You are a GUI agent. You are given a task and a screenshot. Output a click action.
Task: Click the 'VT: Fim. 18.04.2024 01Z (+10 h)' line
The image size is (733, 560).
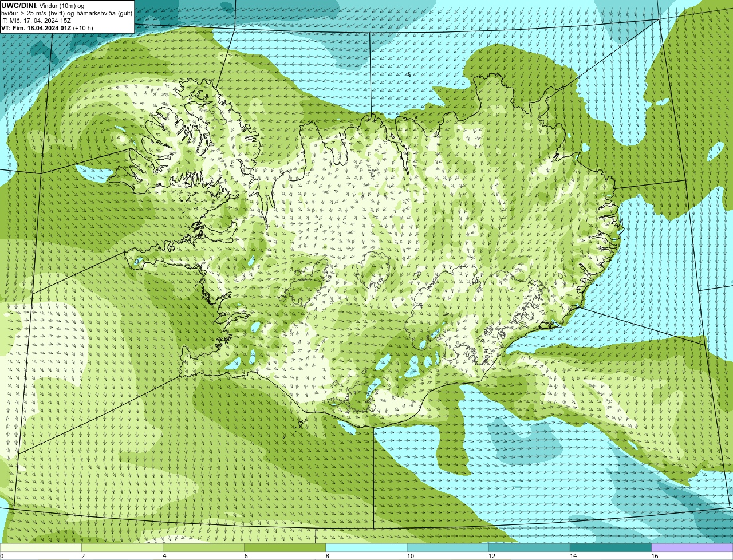pyautogui.click(x=47, y=28)
